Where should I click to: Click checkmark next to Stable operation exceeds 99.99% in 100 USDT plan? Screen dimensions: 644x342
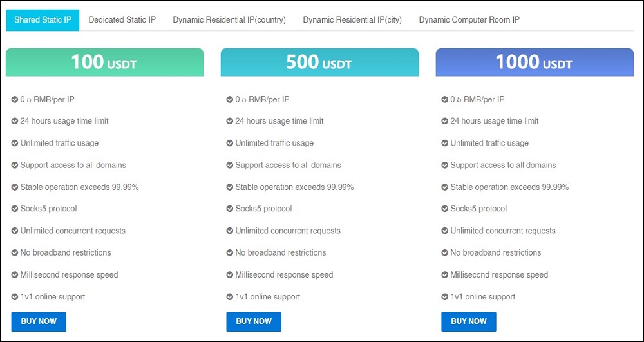14,187
